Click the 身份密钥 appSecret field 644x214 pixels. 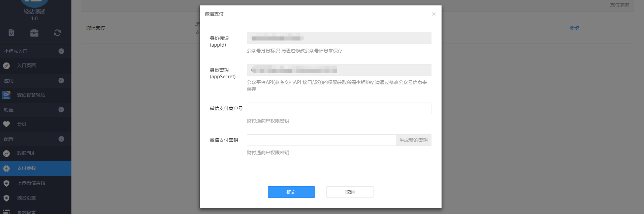coord(339,70)
